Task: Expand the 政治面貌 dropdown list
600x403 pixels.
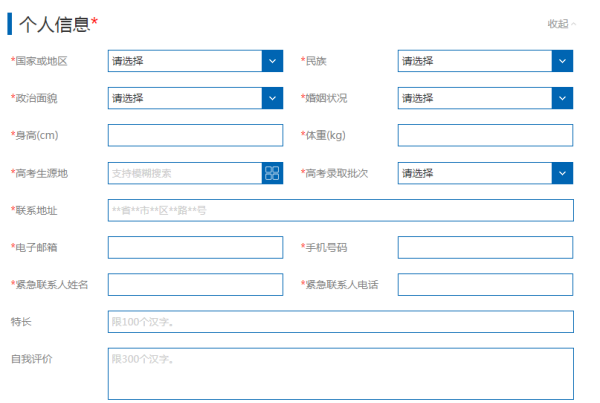Action: 185,98
